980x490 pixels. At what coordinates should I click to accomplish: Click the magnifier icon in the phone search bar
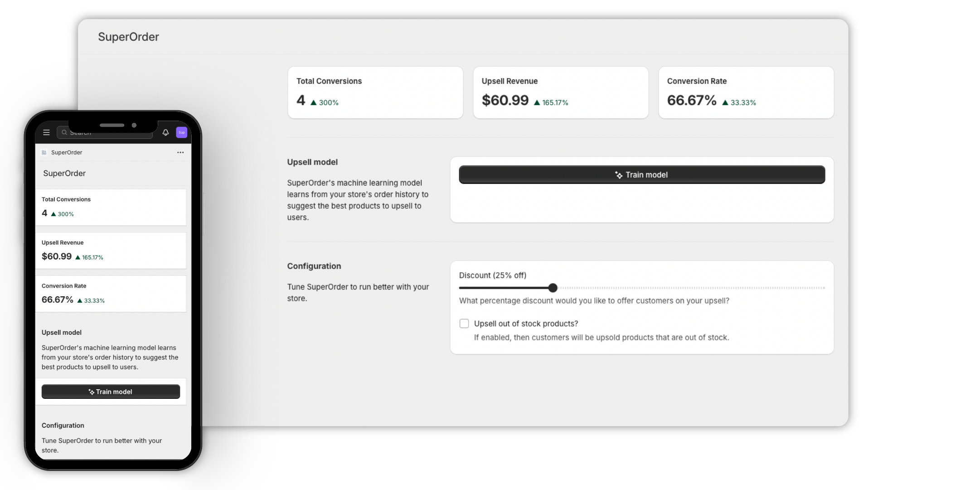tap(64, 132)
